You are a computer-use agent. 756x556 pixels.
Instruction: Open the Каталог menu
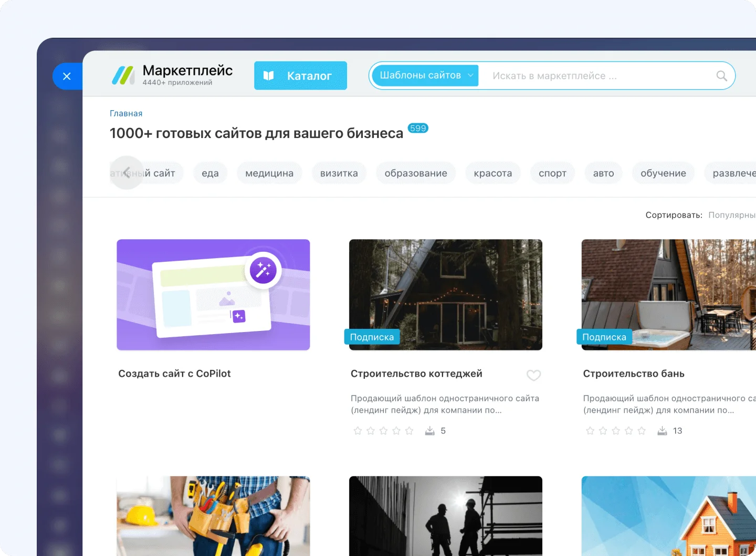pos(300,76)
